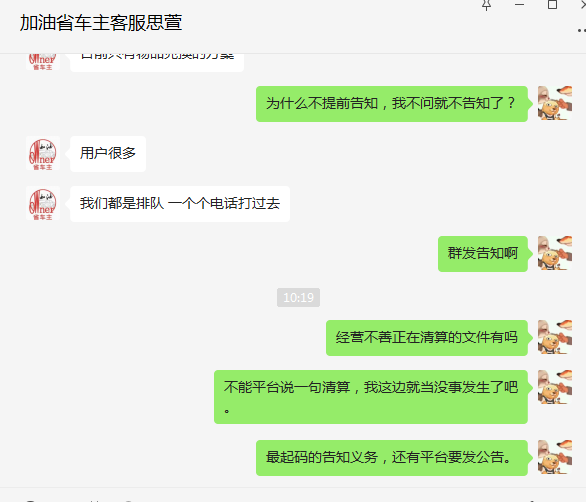Select the 不能平台说一句清算 message bubble

click(x=371, y=397)
